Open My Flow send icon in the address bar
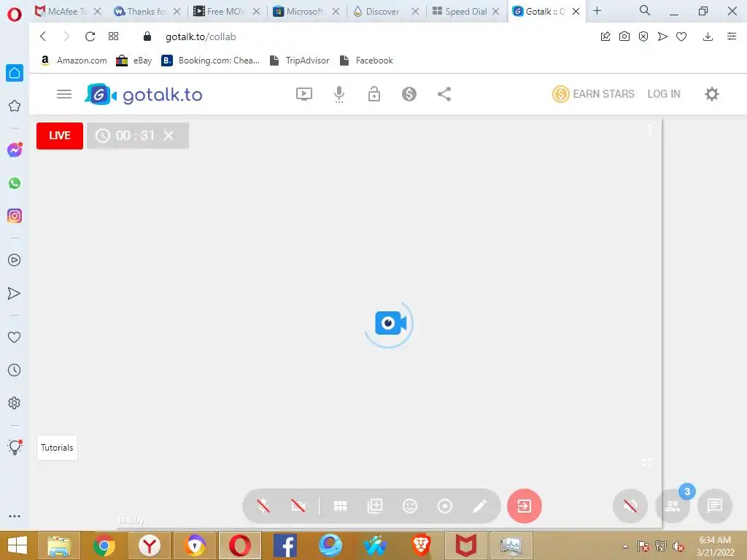Image resolution: width=747 pixels, height=560 pixels. [x=662, y=36]
